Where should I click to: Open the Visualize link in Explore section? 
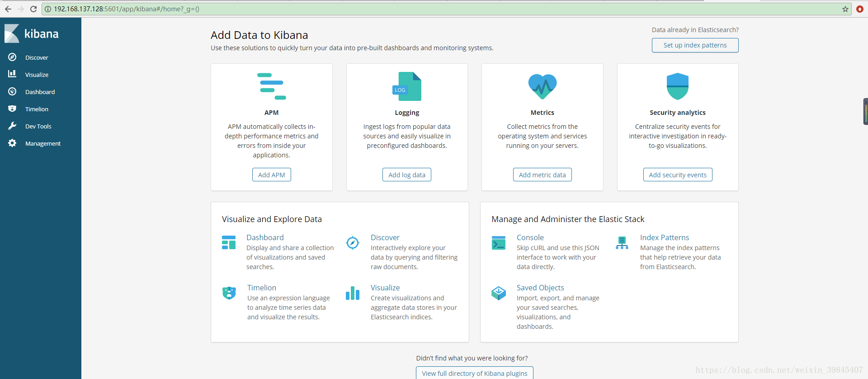[x=385, y=288]
